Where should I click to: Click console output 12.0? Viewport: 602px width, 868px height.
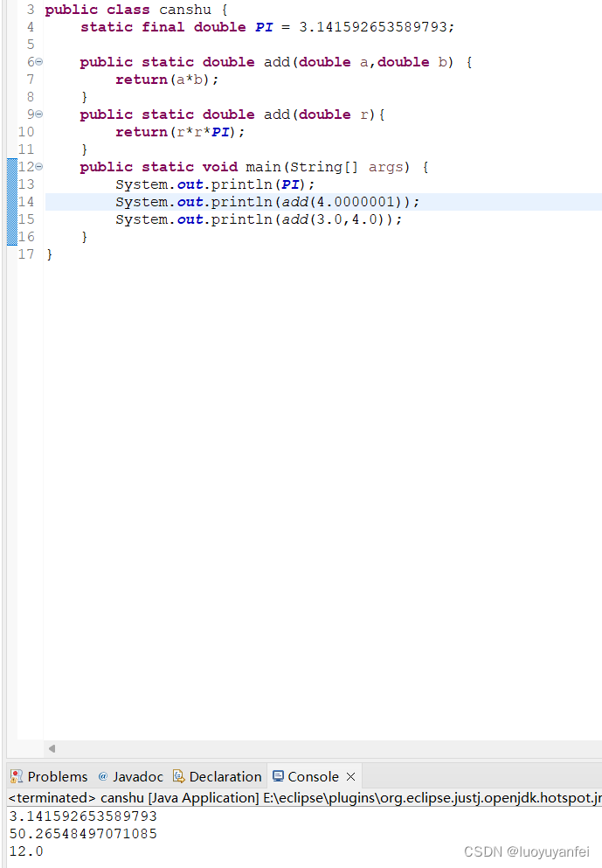coord(26,851)
